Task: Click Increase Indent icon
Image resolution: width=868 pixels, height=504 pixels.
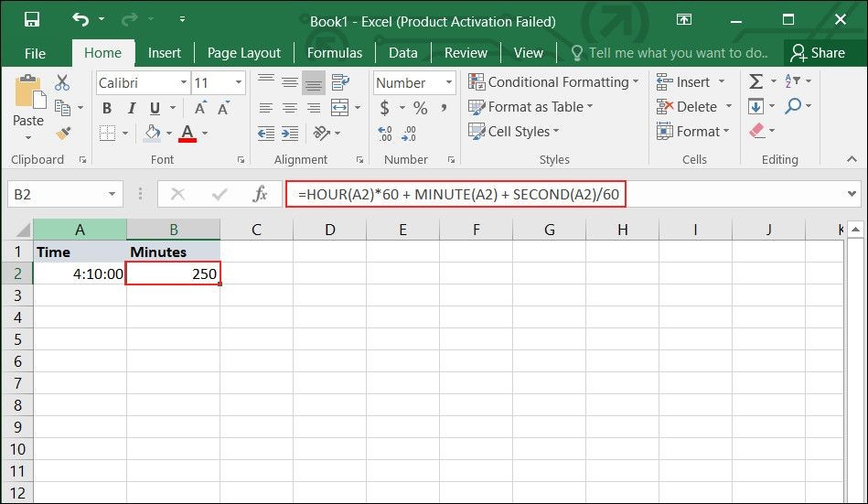Action: [x=290, y=133]
